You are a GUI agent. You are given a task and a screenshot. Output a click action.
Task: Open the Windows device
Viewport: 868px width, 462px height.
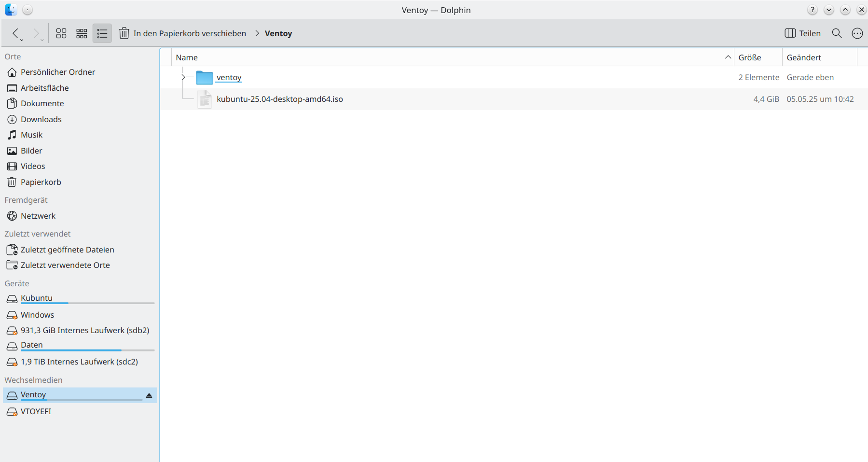pyautogui.click(x=80, y=315)
